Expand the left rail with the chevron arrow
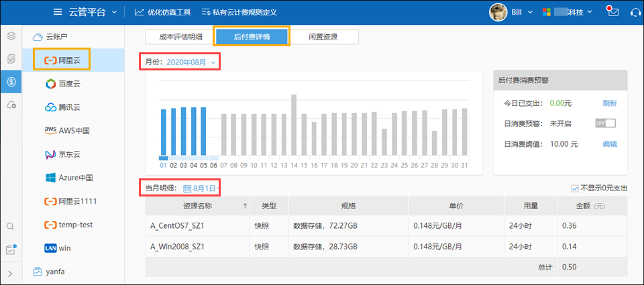This screenshot has width=644, height=285. tap(11, 273)
